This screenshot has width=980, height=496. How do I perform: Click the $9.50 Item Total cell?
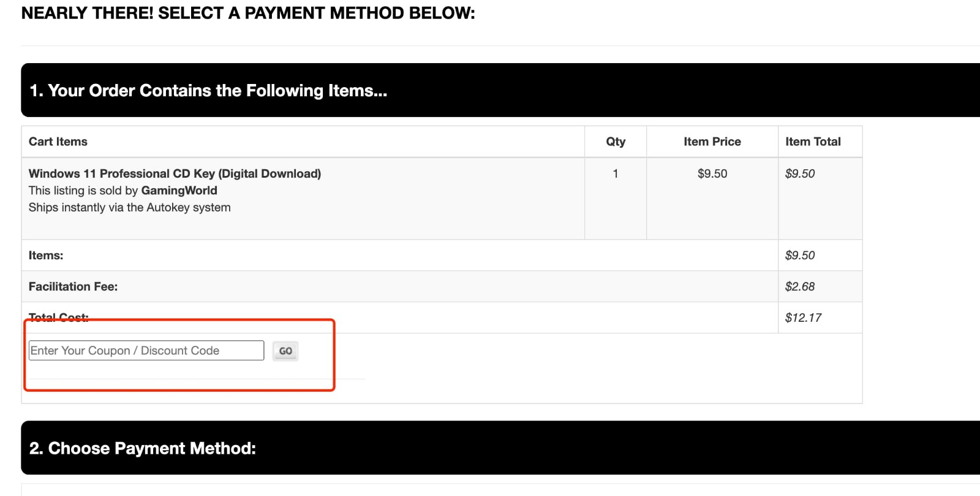pyautogui.click(x=800, y=174)
